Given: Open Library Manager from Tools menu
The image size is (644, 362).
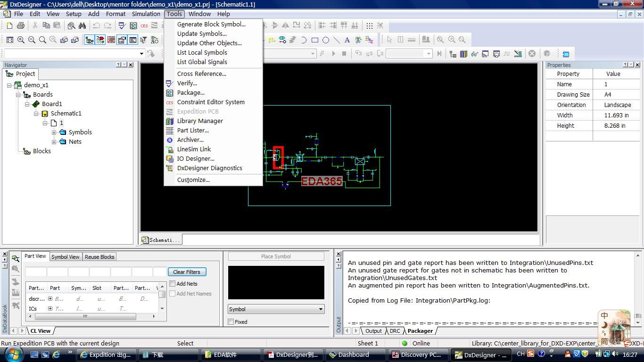Looking at the screenshot, I should coord(200,121).
